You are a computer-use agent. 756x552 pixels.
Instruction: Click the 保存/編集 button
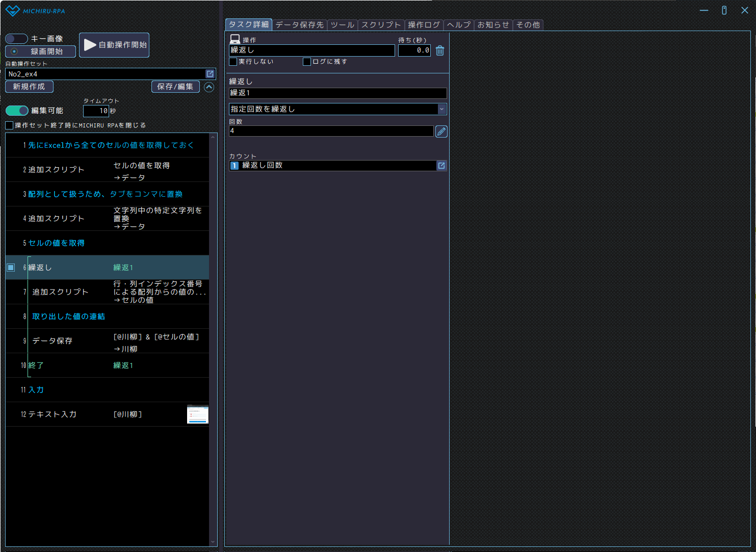[x=175, y=87]
